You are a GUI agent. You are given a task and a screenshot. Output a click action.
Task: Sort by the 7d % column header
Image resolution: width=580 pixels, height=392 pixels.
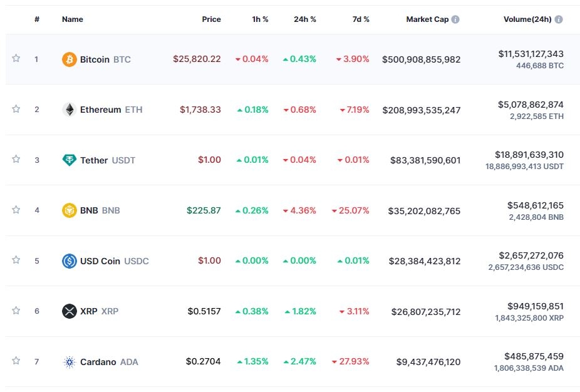(361, 19)
